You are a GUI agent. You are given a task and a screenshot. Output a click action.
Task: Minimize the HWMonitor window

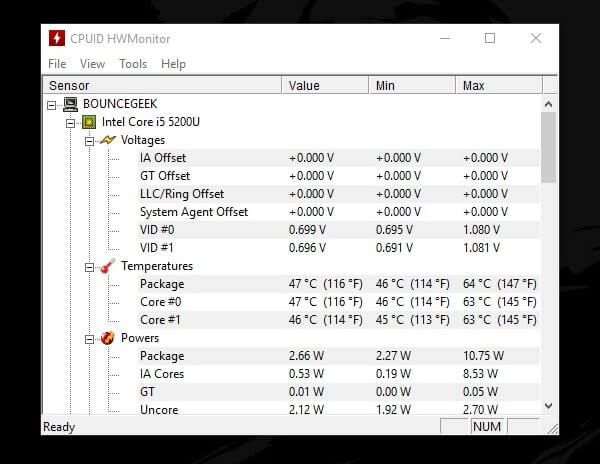pyautogui.click(x=445, y=38)
